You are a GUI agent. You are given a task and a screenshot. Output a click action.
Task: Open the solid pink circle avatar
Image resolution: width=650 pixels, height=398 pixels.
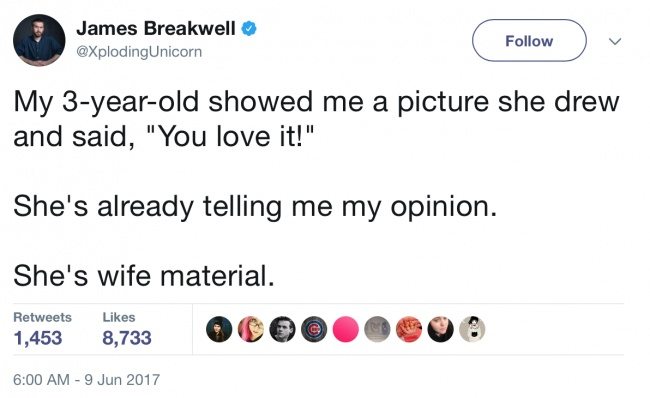click(x=345, y=329)
